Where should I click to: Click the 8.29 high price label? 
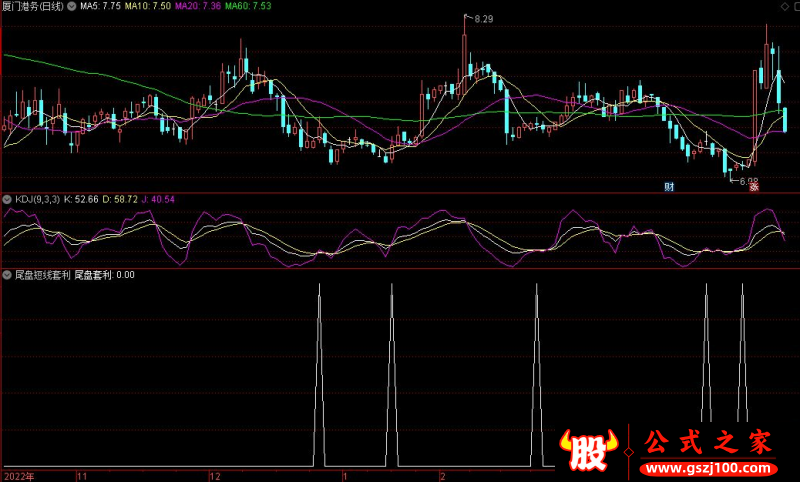[x=484, y=19]
